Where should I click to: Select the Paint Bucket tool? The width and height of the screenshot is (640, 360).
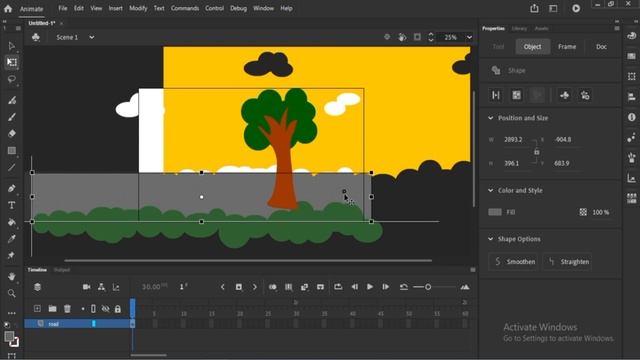point(11,222)
